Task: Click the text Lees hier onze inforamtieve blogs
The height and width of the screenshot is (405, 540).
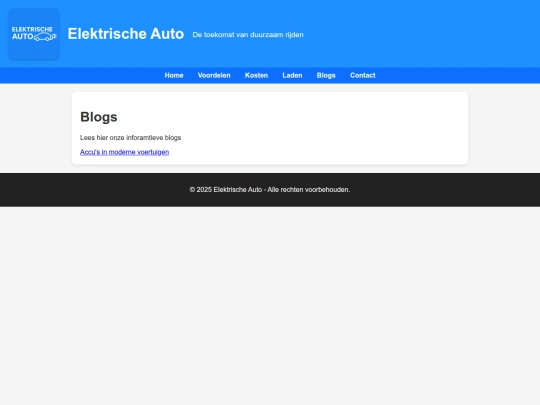Action: (x=131, y=138)
